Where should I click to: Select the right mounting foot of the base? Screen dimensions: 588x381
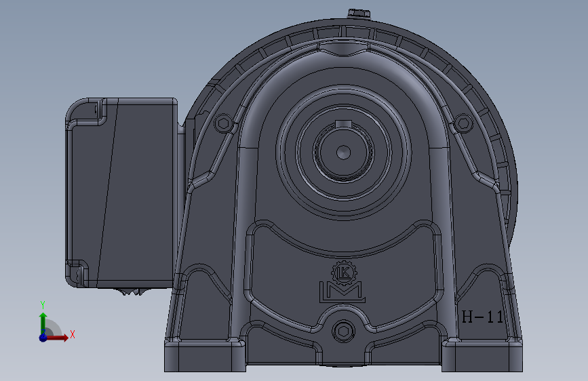point(482,355)
